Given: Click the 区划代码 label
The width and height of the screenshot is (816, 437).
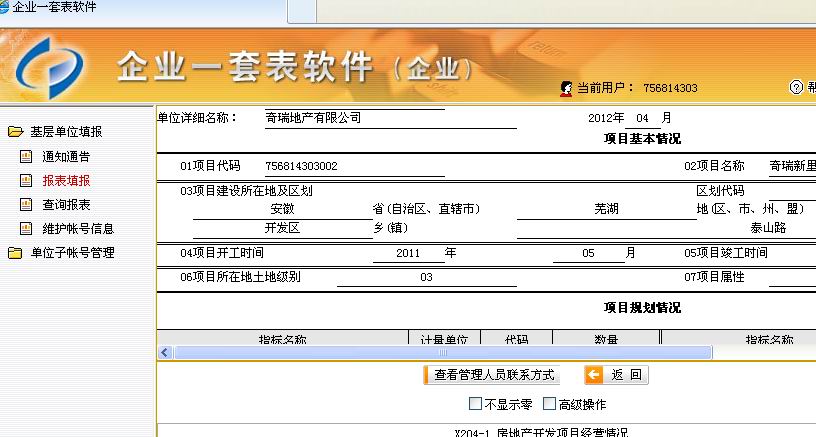Looking at the screenshot, I should tap(720, 191).
